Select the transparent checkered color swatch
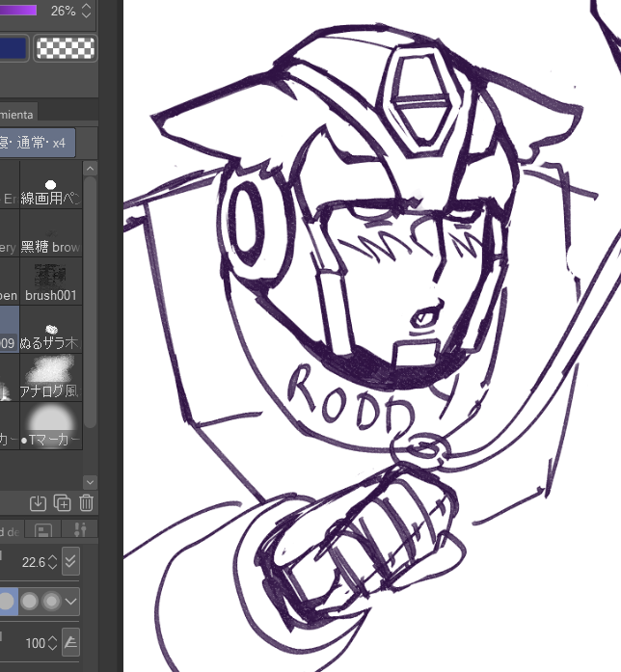 pyautogui.click(x=66, y=47)
